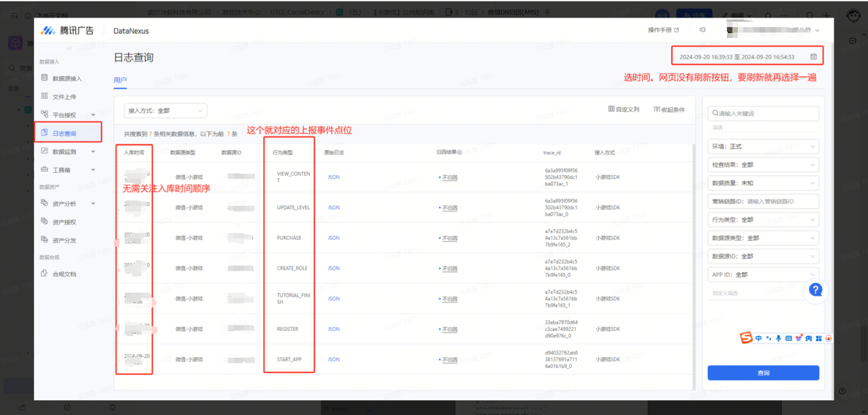Screen dimensions: 868x415
Task: Click the info icon beside 归因结果 header
Action: (460, 153)
